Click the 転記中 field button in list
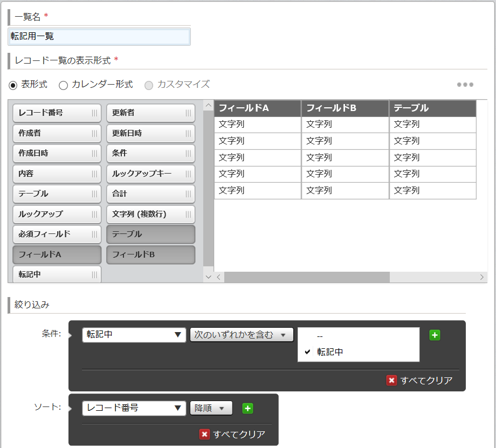496x448 pixels. 57,274
